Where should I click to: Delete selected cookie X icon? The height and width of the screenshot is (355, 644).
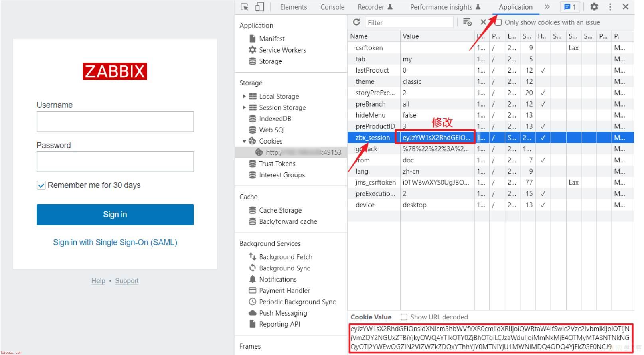(483, 22)
